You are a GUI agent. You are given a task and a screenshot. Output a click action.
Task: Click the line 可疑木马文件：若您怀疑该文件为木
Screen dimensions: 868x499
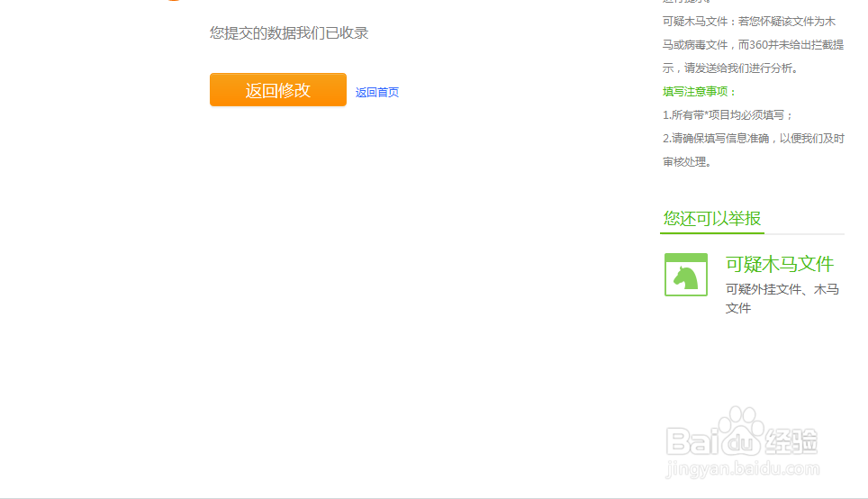click(749, 22)
